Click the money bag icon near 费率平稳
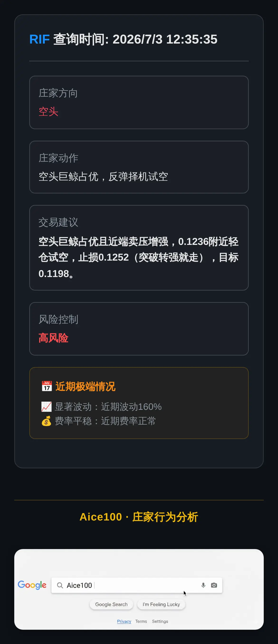278x644 pixels. [x=46, y=421]
